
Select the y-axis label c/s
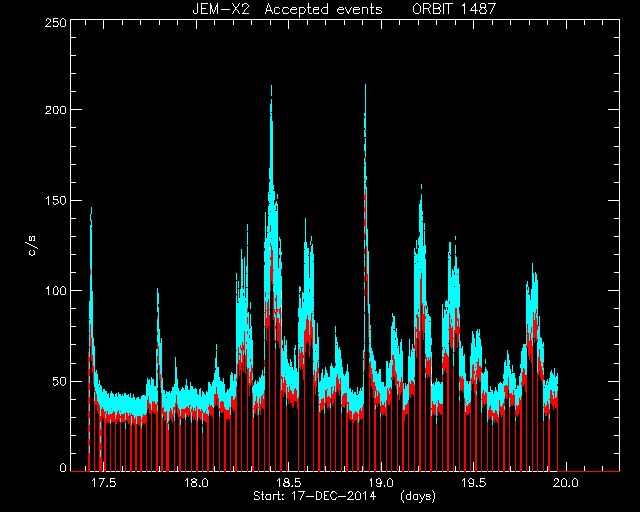pyautogui.click(x=32, y=245)
